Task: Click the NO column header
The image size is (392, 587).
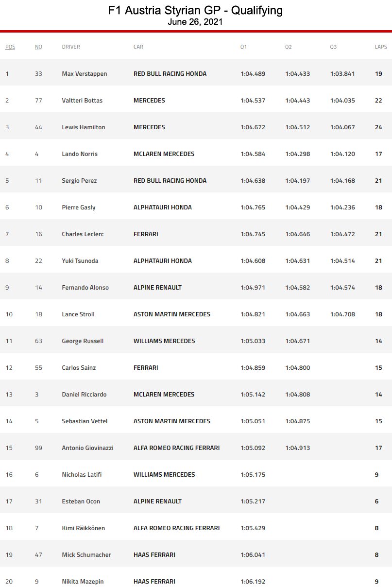Action: pos(38,47)
